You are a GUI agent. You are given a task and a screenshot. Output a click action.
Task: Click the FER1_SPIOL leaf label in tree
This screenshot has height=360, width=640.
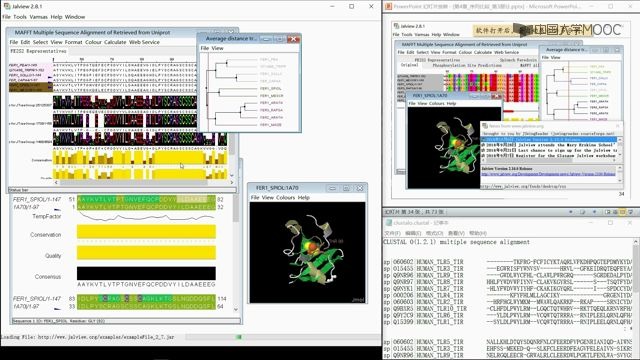tap(270, 89)
